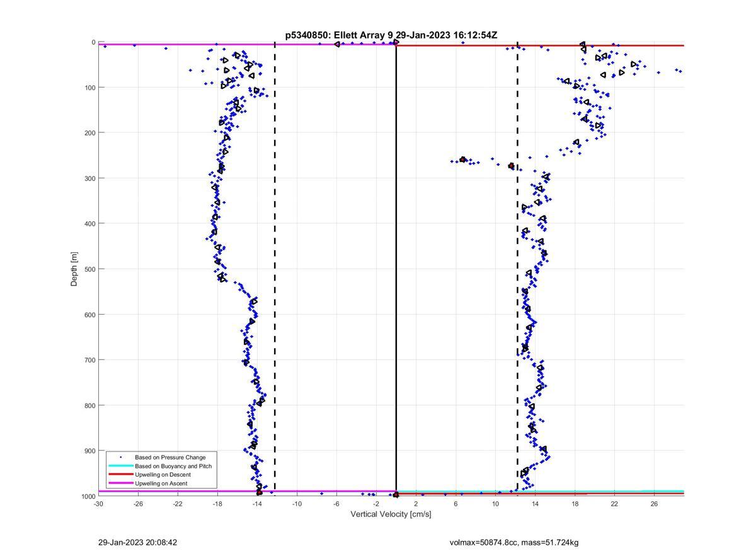Select 'Upwelling on Descent' legend entry

point(163,475)
